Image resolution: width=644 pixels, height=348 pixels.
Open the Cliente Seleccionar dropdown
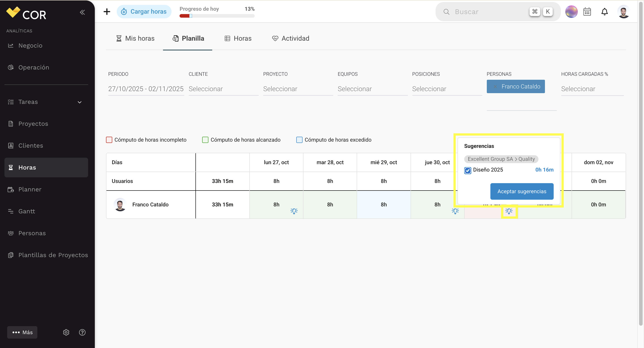pos(224,89)
